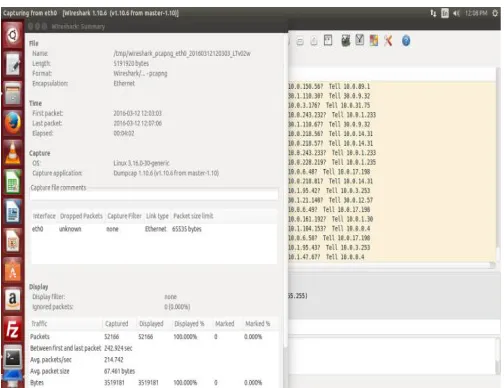Open capture filters icon in Wireshark toolbar
This screenshot has height=388, width=504.
point(346,41)
